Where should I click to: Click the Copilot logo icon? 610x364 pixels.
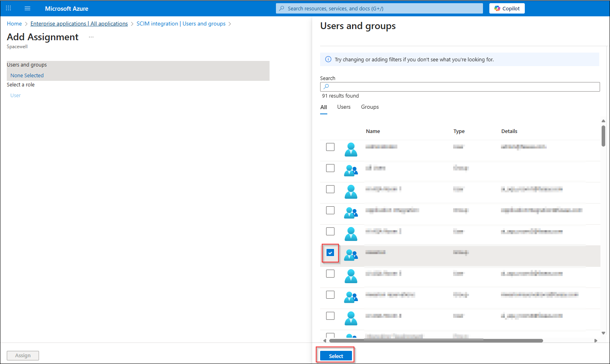(x=497, y=8)
